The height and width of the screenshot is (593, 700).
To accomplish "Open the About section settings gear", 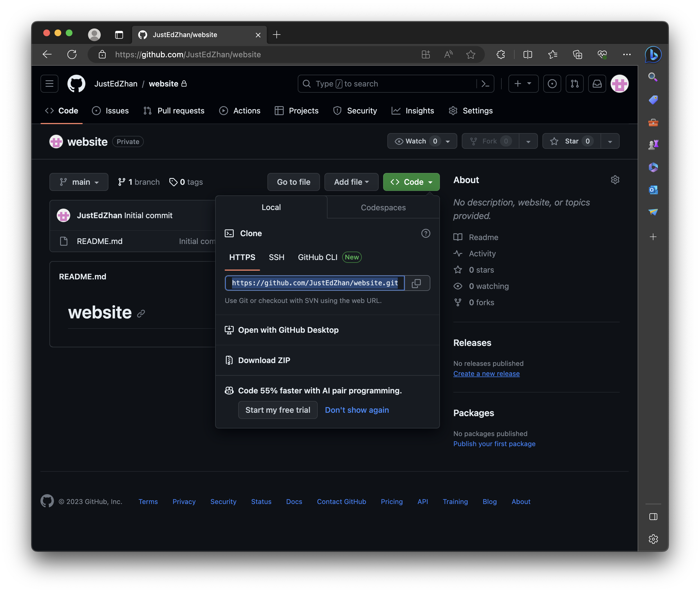I will 615,180.
